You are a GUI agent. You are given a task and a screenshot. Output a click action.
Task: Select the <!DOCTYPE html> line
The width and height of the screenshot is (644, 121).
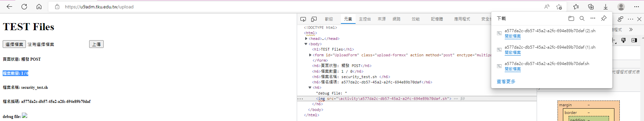tap(320, 27)
